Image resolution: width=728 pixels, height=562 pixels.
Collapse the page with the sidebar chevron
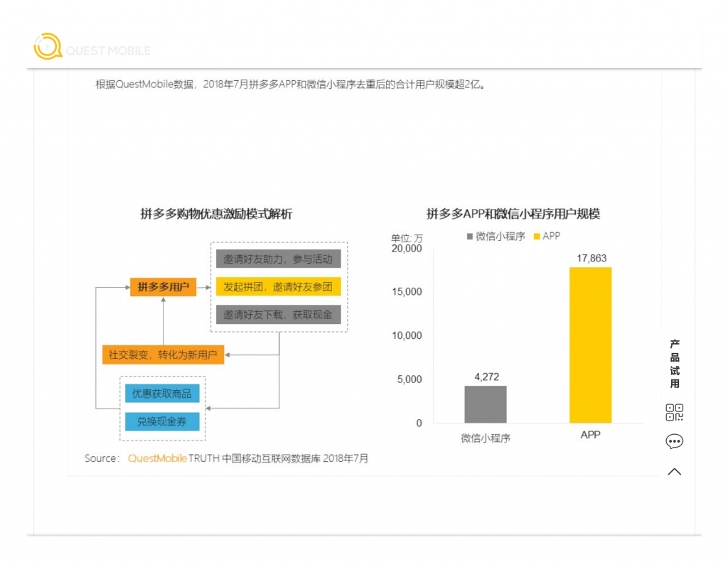click(674, 471)
